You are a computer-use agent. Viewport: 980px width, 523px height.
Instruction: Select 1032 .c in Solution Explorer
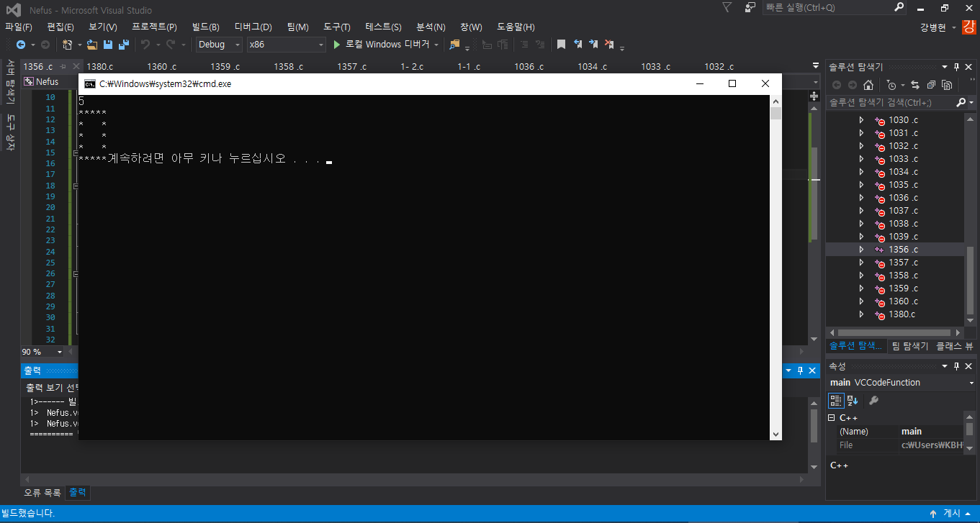(903, 146)
